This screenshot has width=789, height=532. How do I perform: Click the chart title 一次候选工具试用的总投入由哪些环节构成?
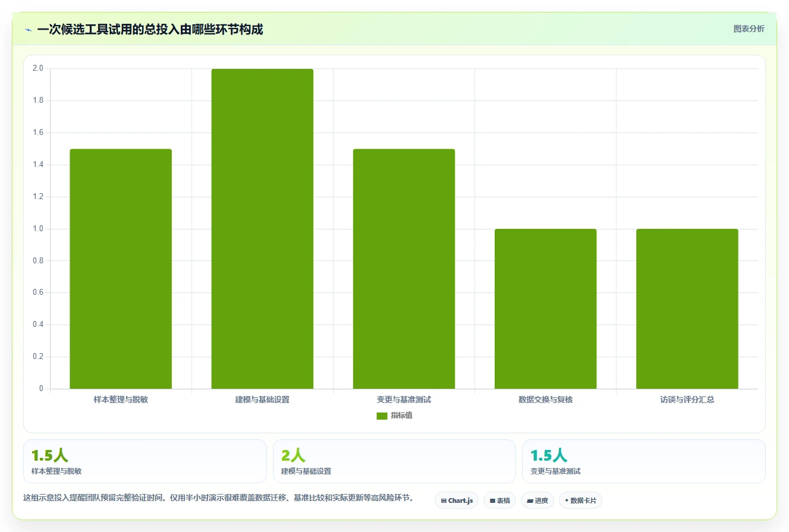(150, 29)
